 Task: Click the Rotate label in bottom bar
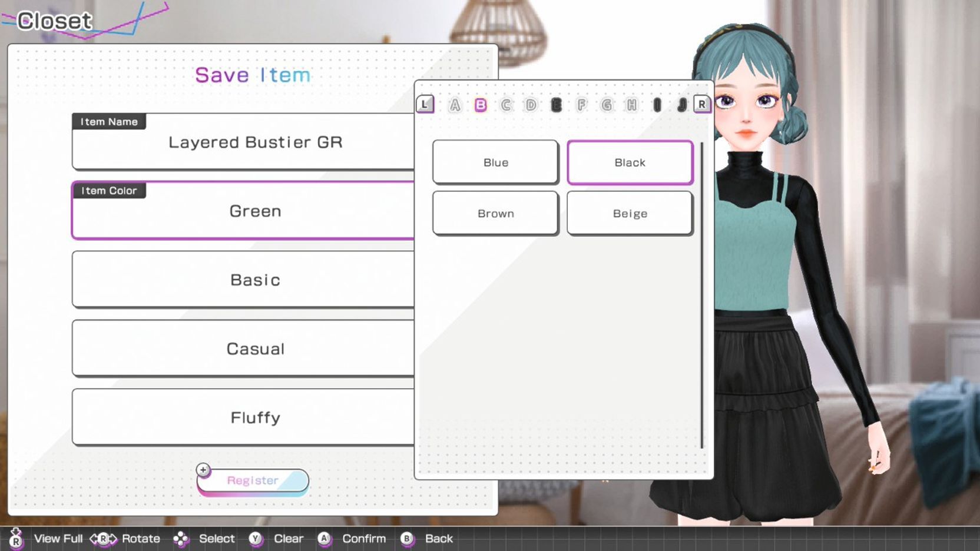141,539
